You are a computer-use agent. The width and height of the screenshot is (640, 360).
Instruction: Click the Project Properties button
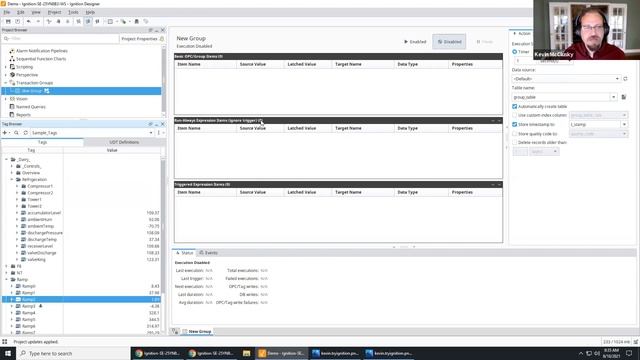pos(142,39)
